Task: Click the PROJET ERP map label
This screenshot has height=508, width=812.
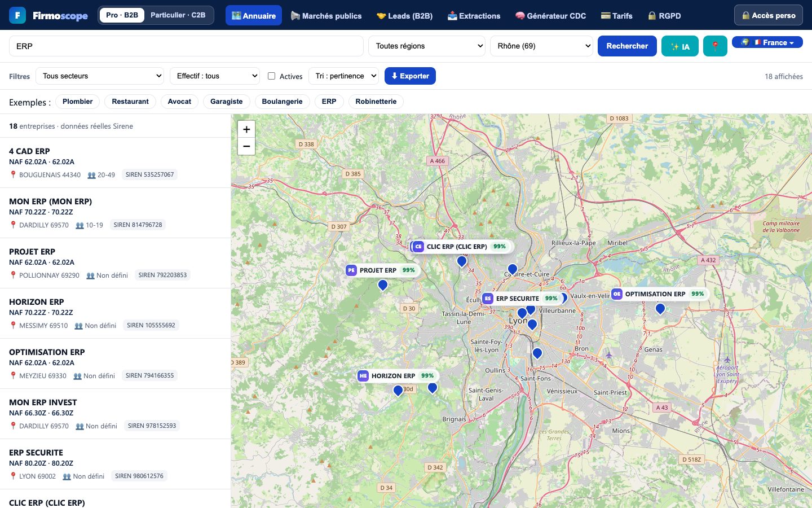Action: tap(382, 270)
